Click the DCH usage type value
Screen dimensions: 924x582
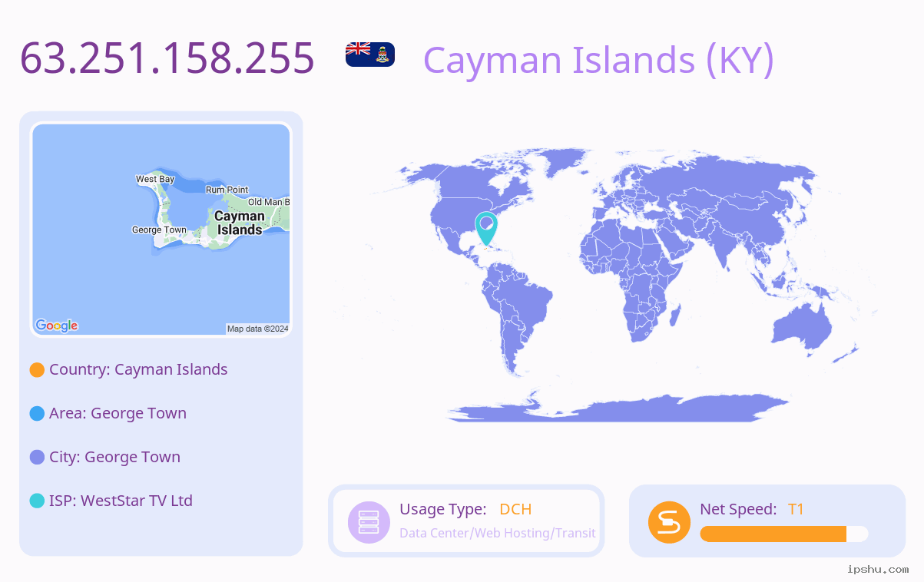[515, 509]
